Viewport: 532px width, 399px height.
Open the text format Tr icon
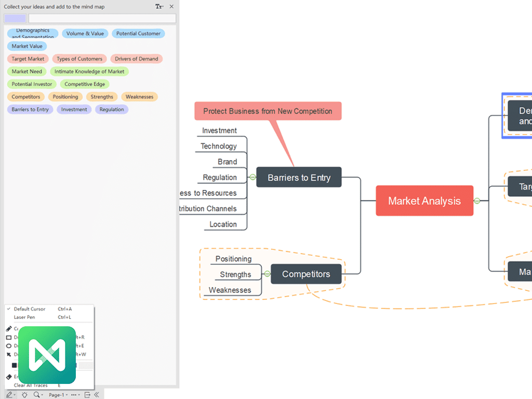[159, 7]
